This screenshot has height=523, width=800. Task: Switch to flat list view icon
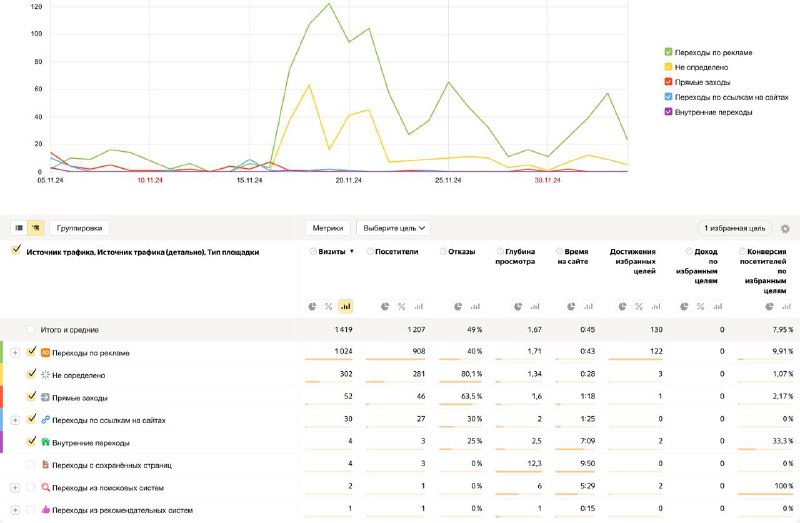tap(19, 228)
